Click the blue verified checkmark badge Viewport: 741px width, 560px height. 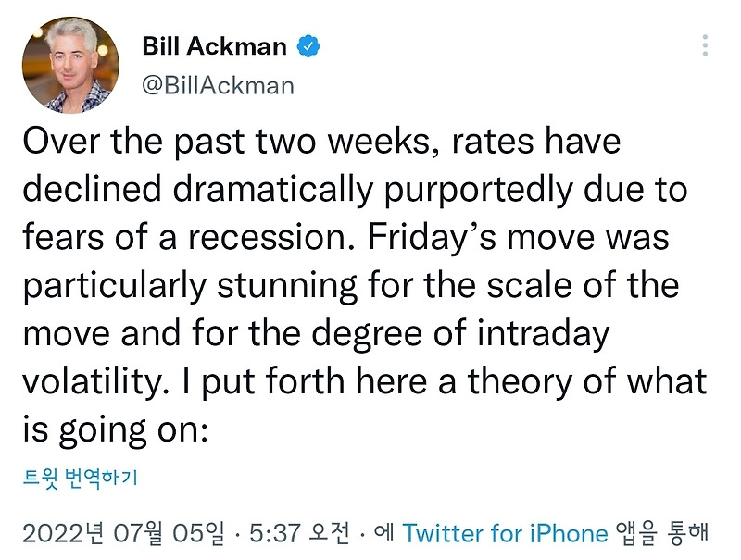click(308, 46)
